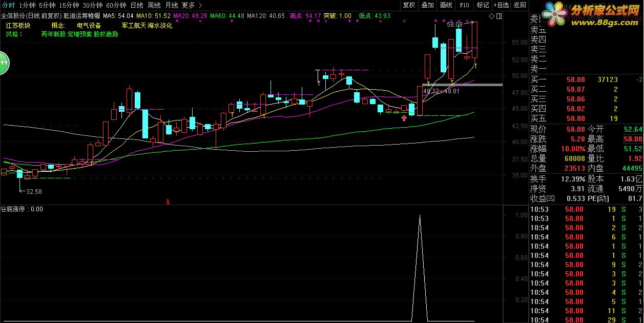This screenshot has width=644, height=323.
Task: Click the 乾道运筹帷幄 indicator name
Action: point(82,16)
